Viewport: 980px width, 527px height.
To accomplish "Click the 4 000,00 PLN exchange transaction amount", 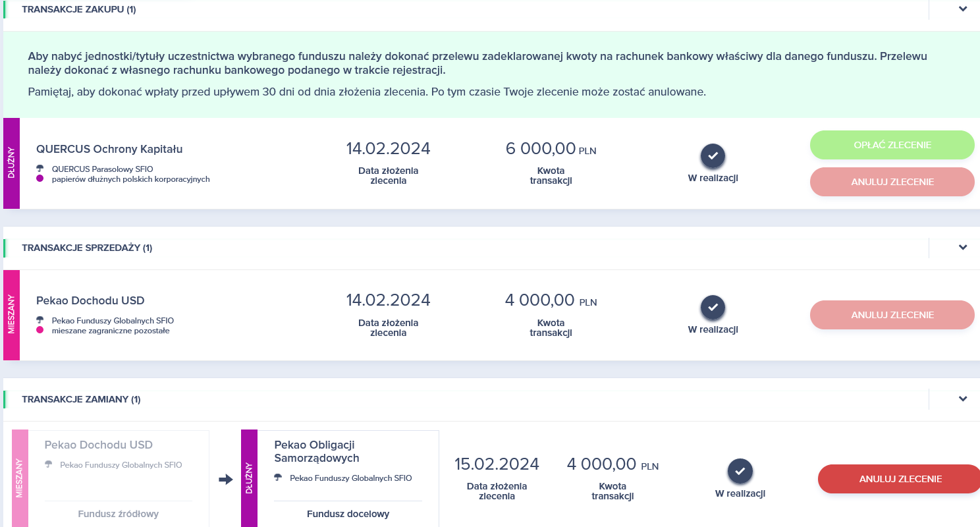I will tap(612, 464).
